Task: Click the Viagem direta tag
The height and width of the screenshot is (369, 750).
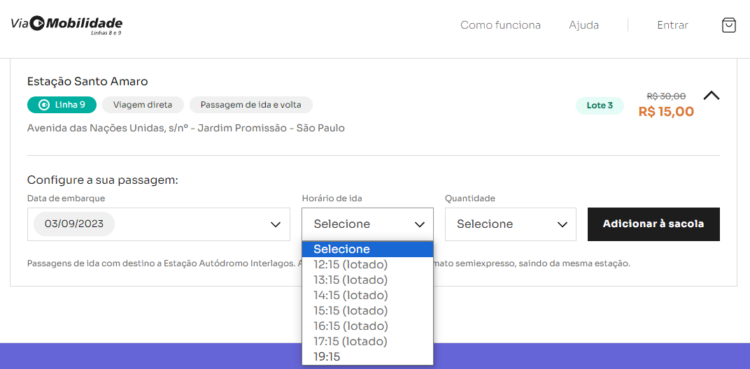Action: click(x=143, y=105)
